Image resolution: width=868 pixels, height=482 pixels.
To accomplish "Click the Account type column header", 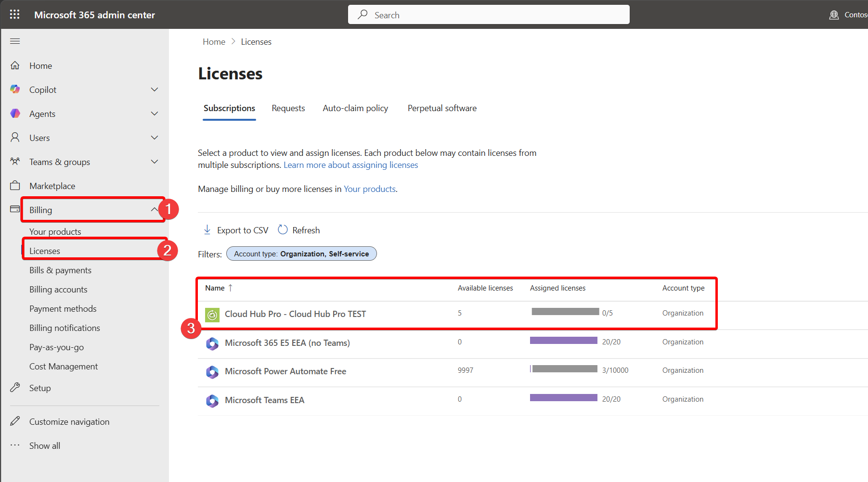I will (x=683, y=288).
